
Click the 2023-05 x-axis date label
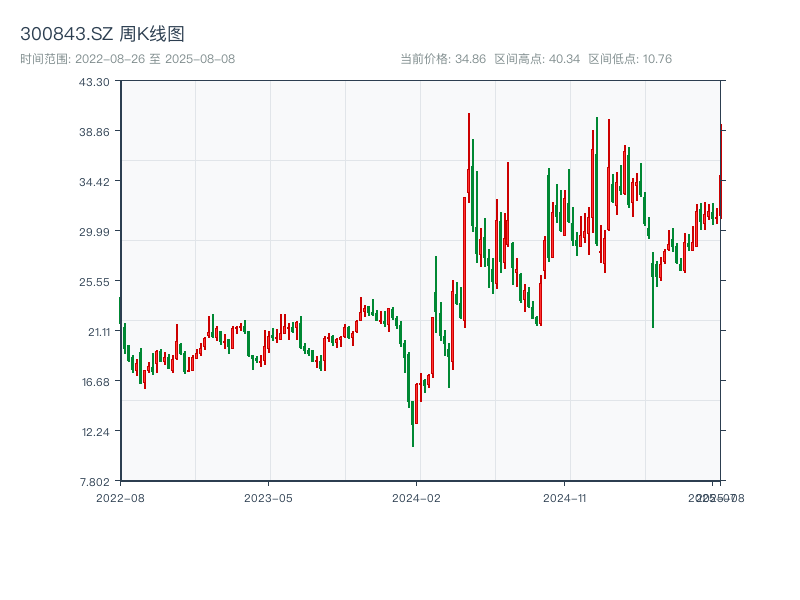[x=269, y=497]
